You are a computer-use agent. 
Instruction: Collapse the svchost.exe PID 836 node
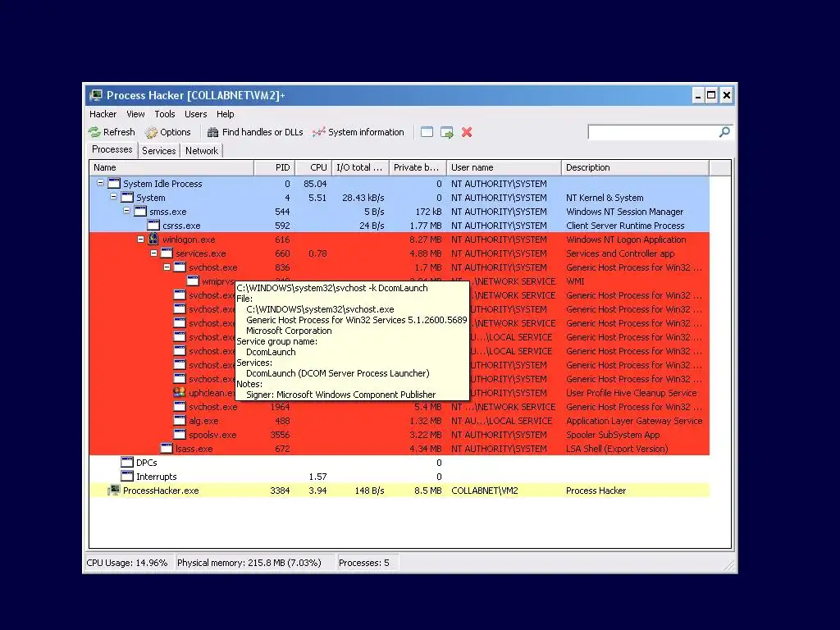167,267
